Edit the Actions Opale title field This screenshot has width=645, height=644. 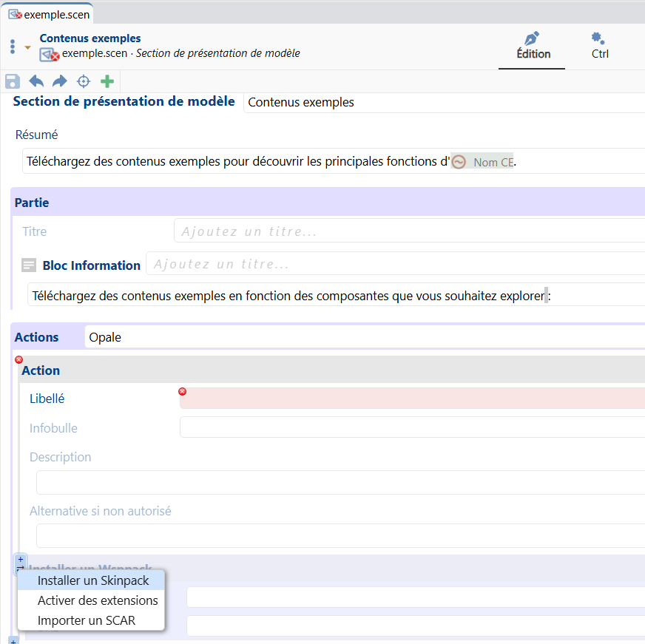[x=365, y=337]
